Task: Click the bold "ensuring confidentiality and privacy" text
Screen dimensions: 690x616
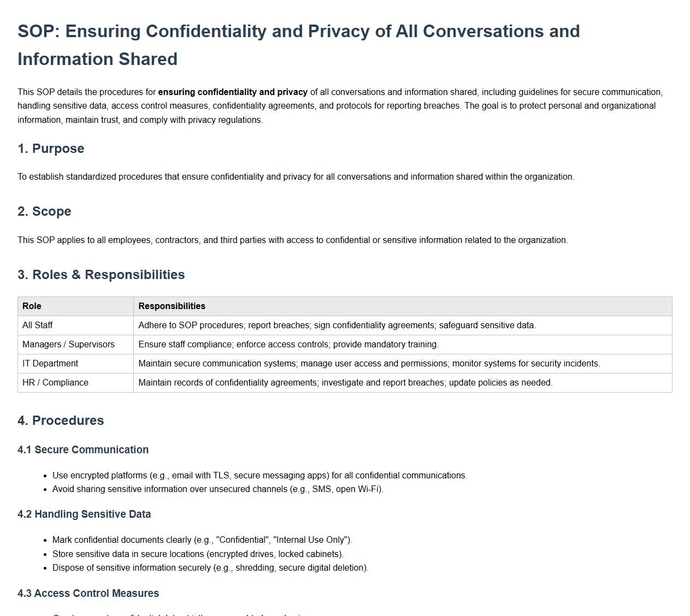Action: click(233, 92)
